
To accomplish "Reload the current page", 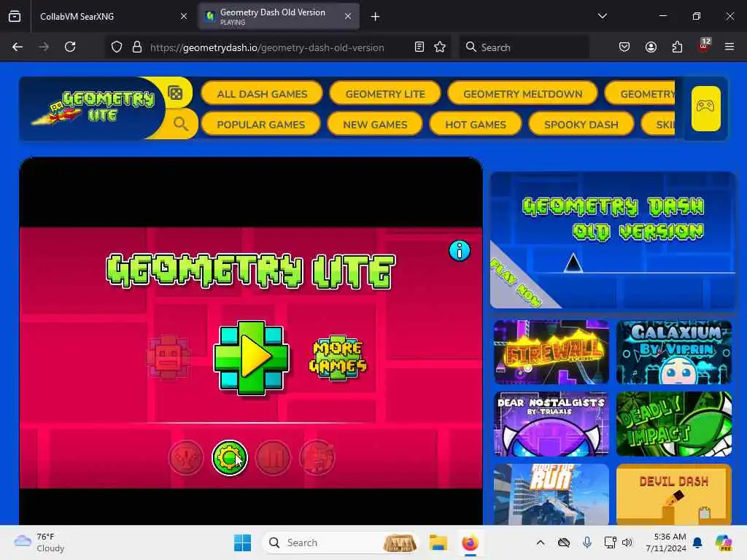I will (x=70, y=47).
